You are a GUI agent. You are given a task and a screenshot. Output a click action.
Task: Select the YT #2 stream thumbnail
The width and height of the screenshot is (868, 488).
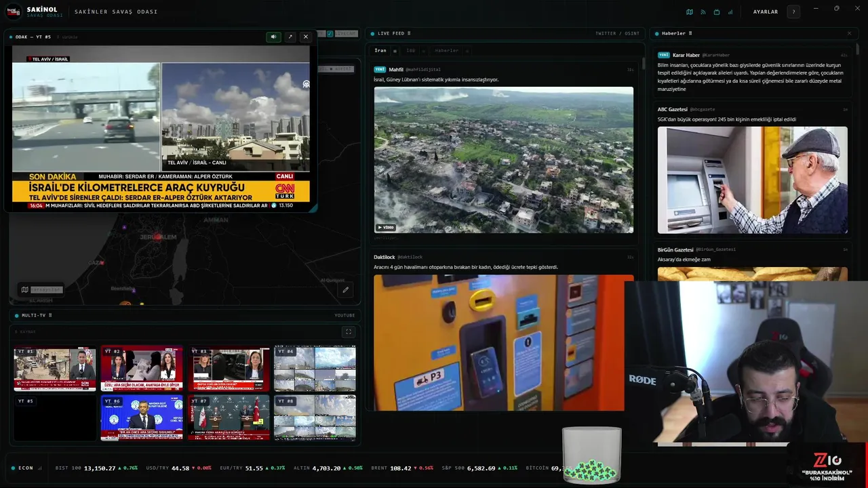(142, 368)
